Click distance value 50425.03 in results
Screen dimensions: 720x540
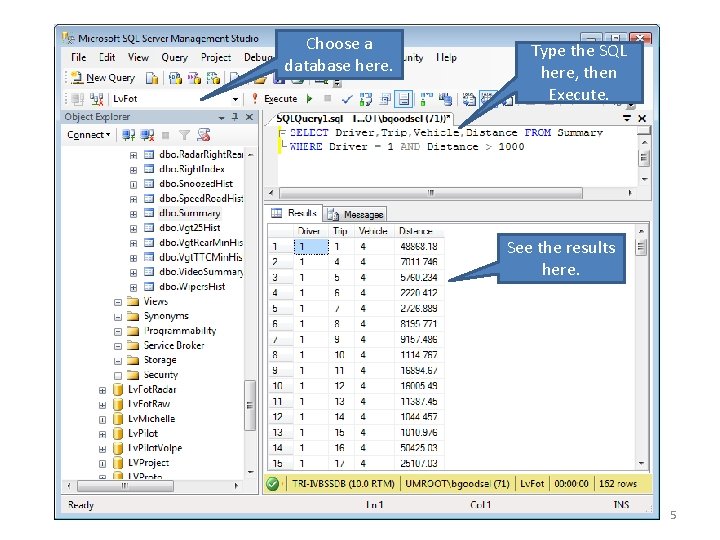click(x=419, y=448)
